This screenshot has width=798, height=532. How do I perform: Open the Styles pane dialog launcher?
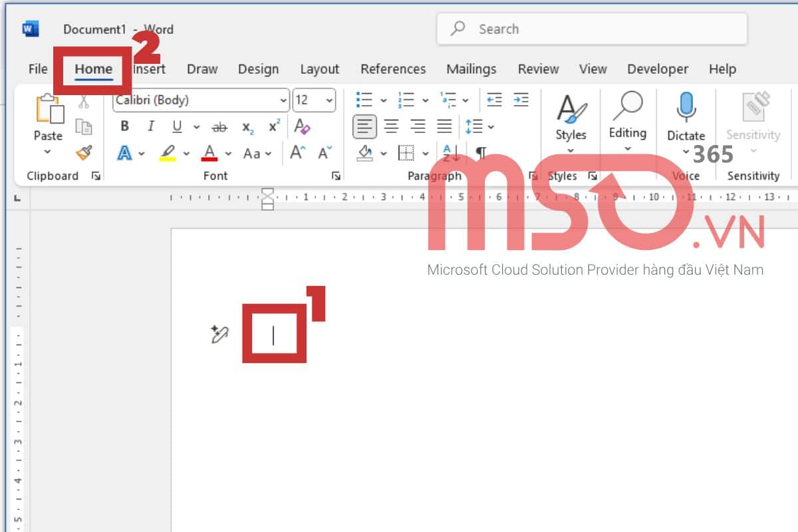click(593, 176)
